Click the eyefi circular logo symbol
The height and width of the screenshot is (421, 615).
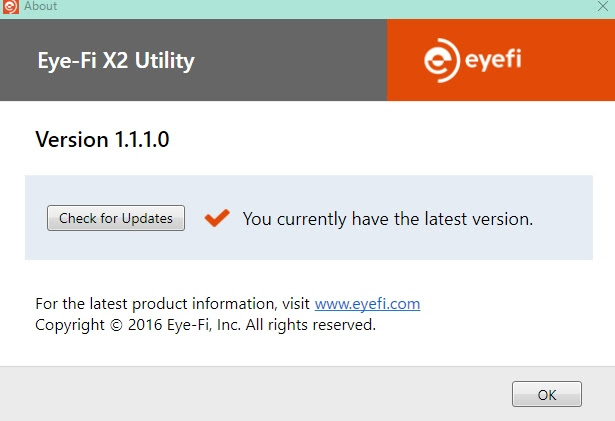[441, 62]
